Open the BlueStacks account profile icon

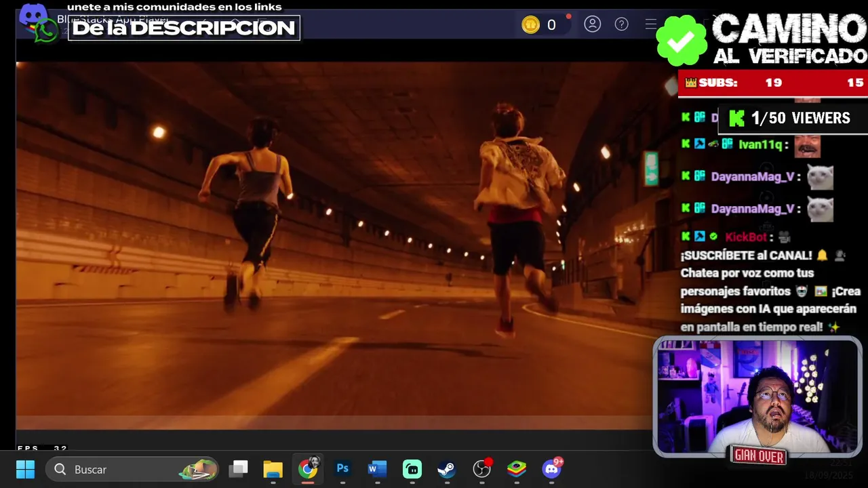(593, 24)
